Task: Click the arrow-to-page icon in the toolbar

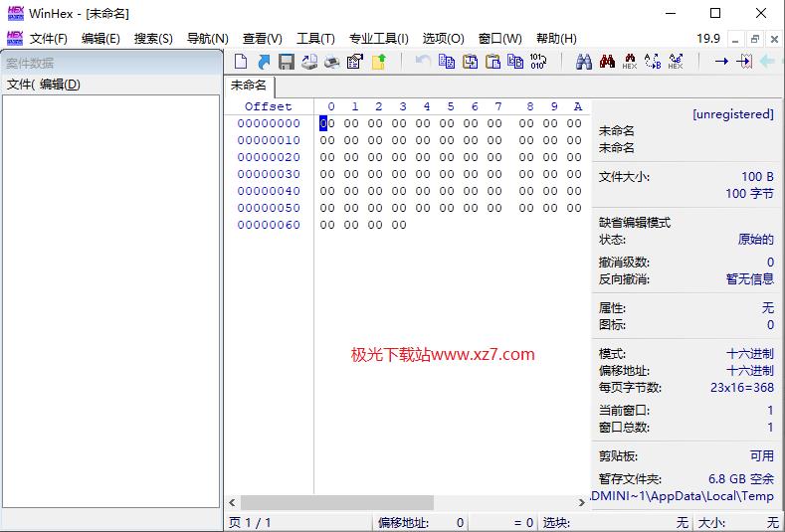Action: (x=744, y=62)
